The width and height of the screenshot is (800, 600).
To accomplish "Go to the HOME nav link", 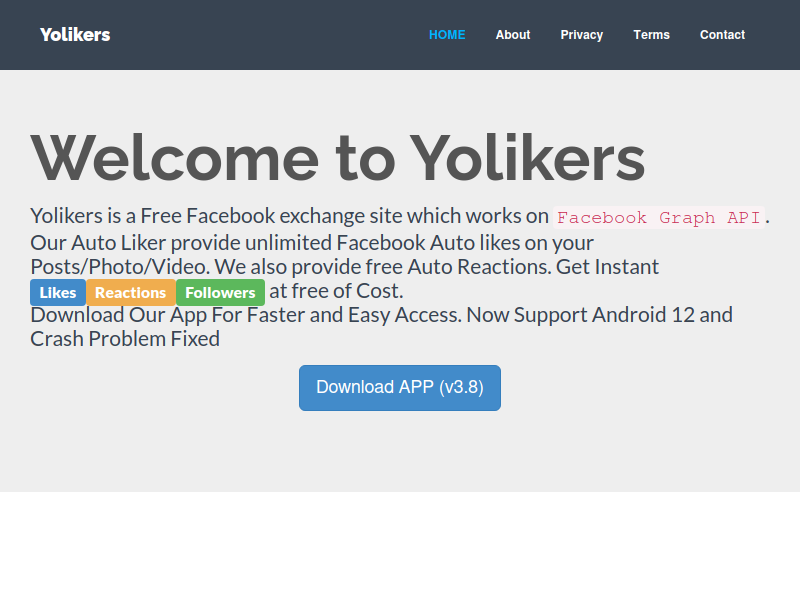I will (447, 35).
